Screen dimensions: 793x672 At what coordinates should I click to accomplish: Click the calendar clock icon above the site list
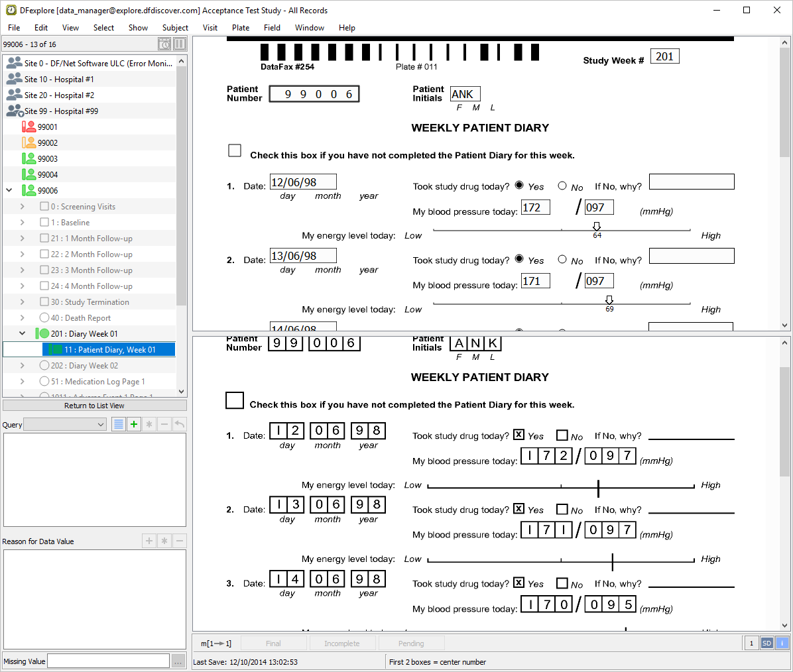[164, 44]
